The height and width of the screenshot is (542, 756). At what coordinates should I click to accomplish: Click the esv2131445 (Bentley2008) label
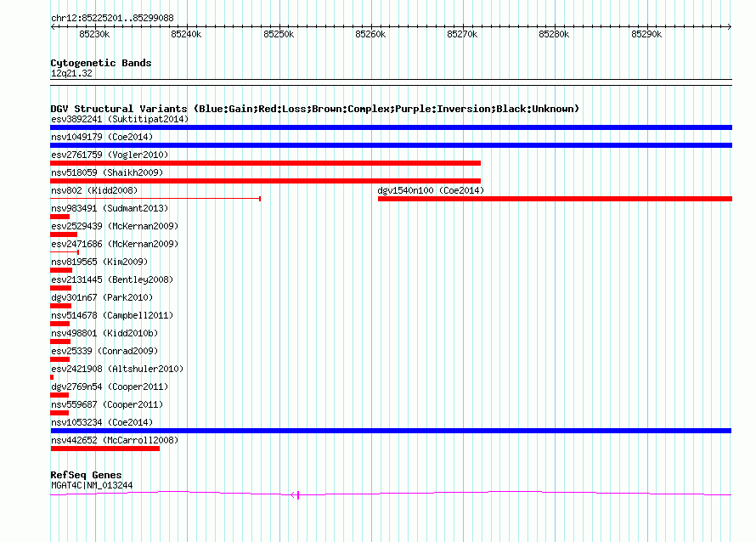pyautogui.click(x=112, y=279)
